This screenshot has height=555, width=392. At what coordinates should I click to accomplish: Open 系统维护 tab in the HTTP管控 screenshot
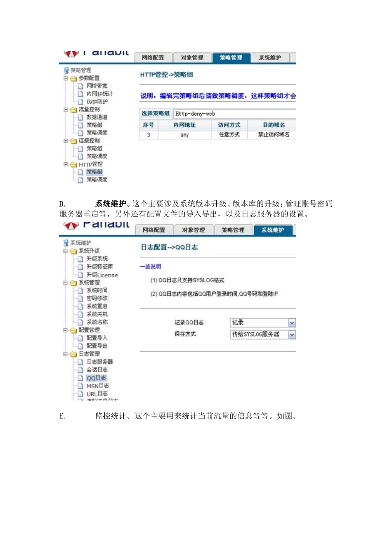click(x=270, y=58)
